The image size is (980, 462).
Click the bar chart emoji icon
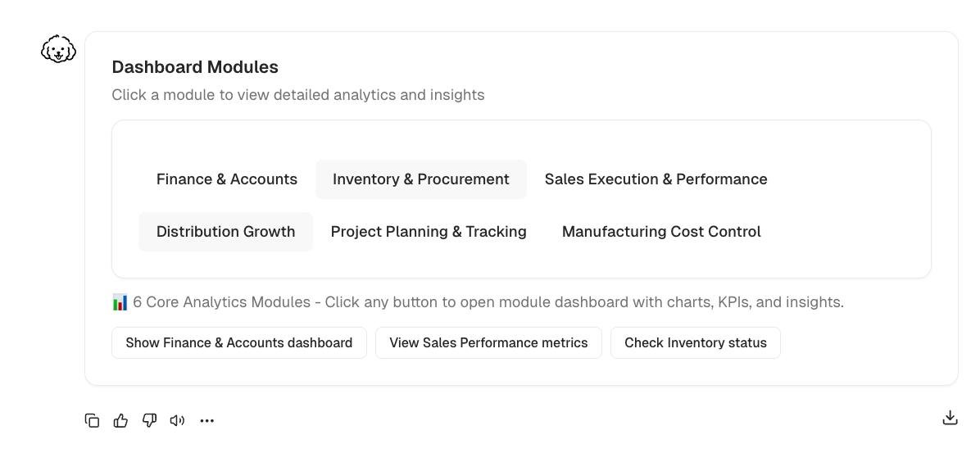point(120,302)
